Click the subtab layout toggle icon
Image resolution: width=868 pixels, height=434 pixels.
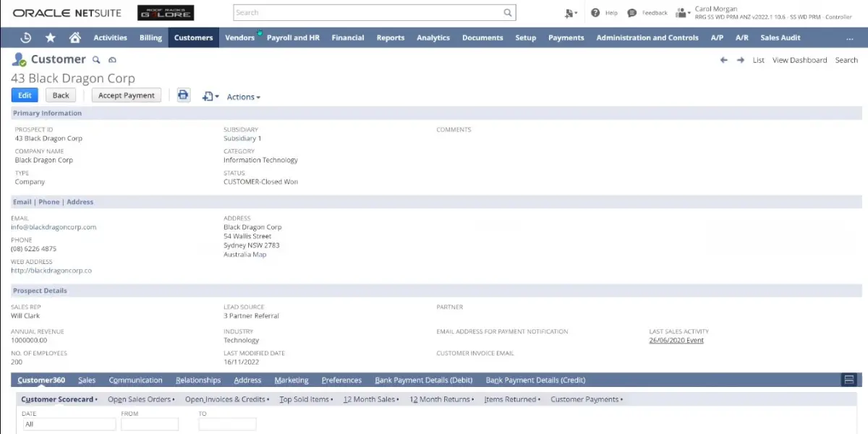point(849,380)
